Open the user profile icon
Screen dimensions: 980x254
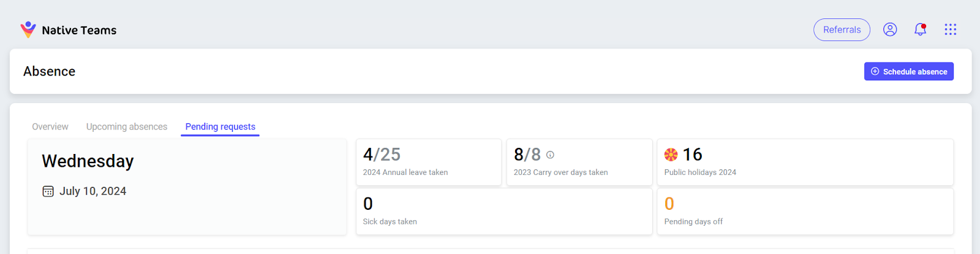pos(890,29)
